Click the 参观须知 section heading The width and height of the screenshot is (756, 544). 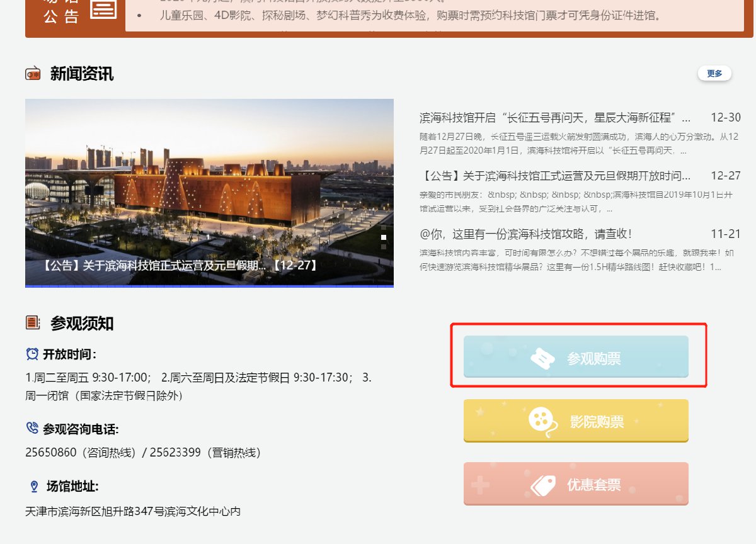tap(82, 324)
